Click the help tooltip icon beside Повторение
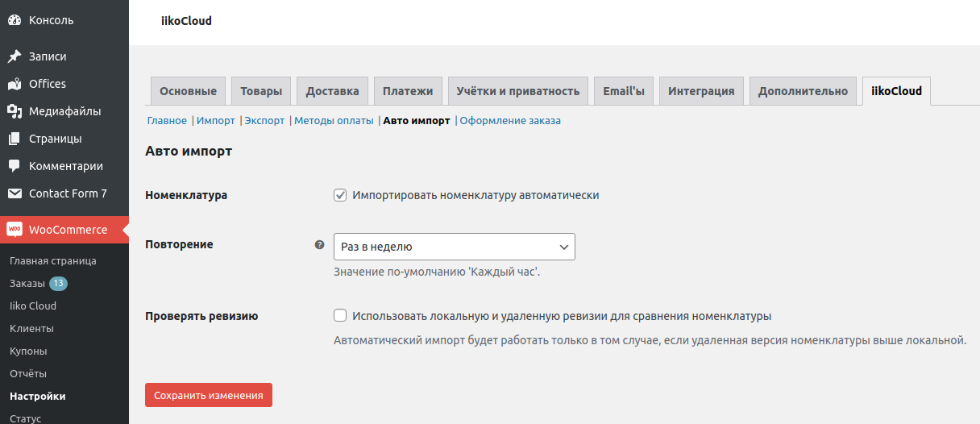This screenshot has width=980, height=424. pyautogui.click(x=319, y=245)
